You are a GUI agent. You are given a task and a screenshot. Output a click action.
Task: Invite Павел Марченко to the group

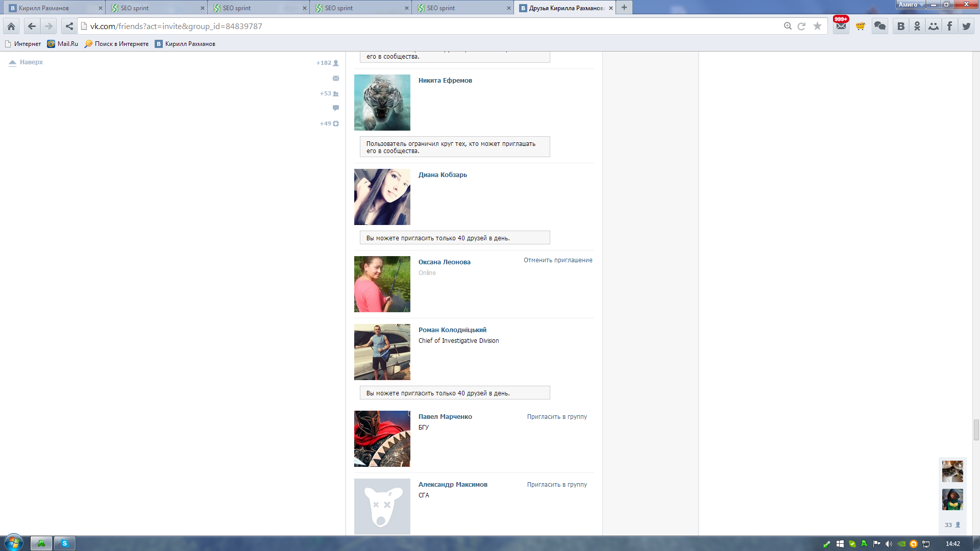(557, 417)
